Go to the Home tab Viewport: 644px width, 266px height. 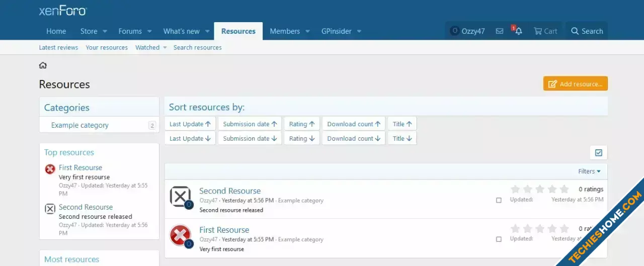pos(56,31)
